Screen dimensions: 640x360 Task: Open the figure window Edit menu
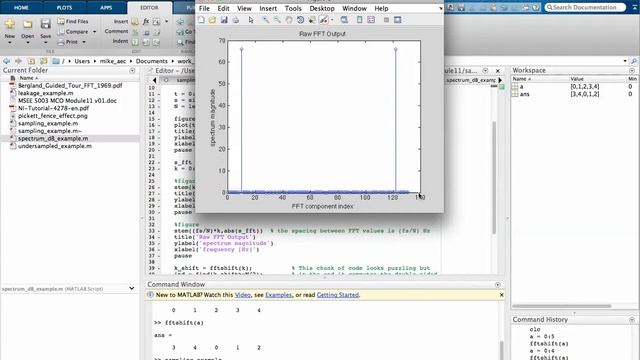click(223, 8)
